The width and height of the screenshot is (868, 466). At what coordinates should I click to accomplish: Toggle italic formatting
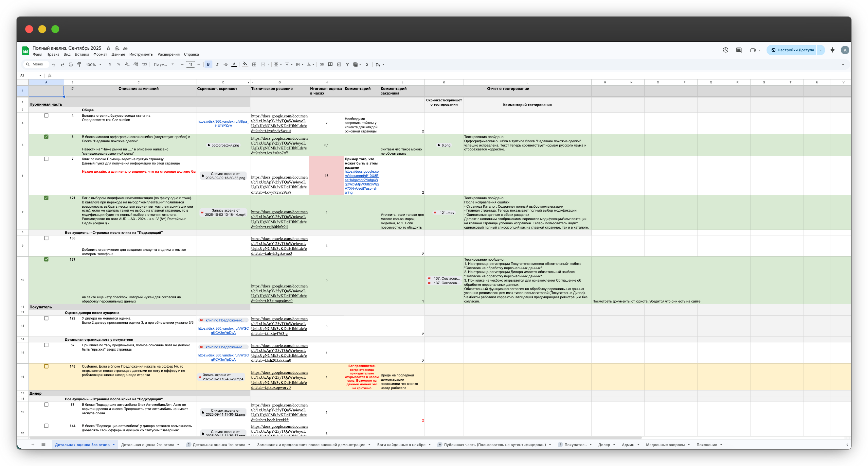click(x=217, y=65)
